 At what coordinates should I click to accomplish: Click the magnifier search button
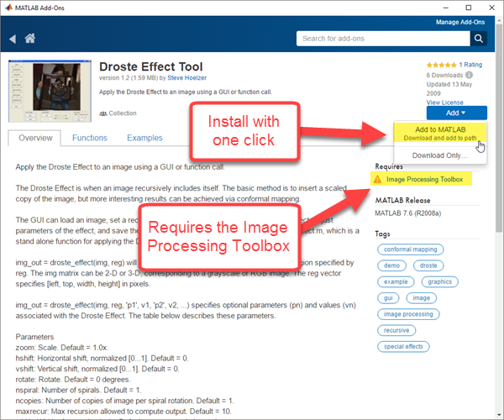479,39
